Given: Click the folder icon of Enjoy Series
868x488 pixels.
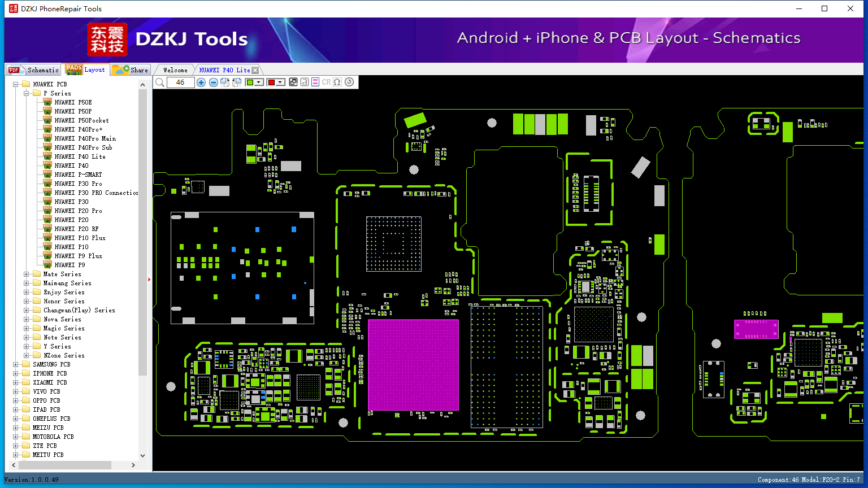Looking at the screenshot, I should click(37, 292).
